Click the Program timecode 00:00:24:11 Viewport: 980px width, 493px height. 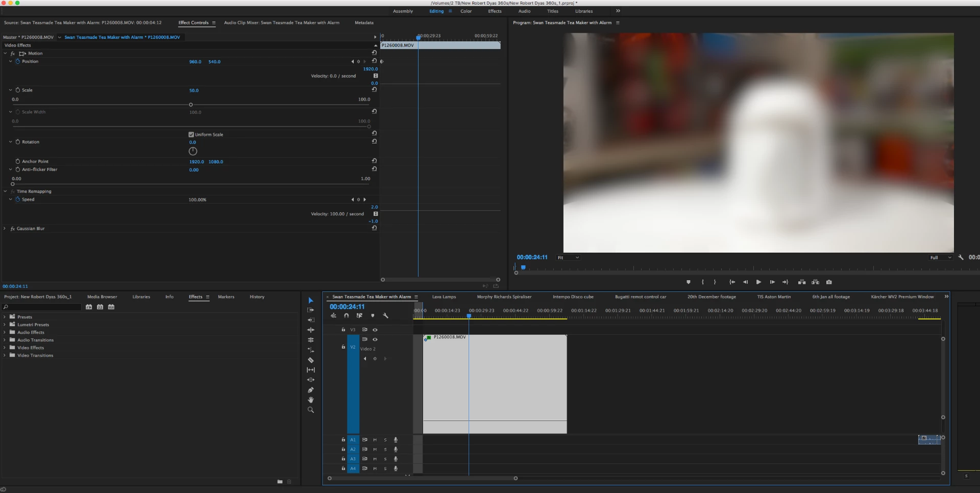click(x=532, y=257)
